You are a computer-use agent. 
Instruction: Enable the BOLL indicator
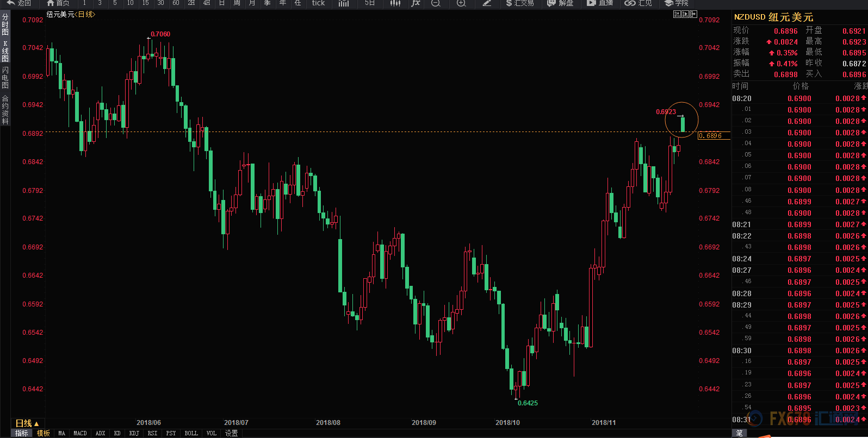click(191, 433)
